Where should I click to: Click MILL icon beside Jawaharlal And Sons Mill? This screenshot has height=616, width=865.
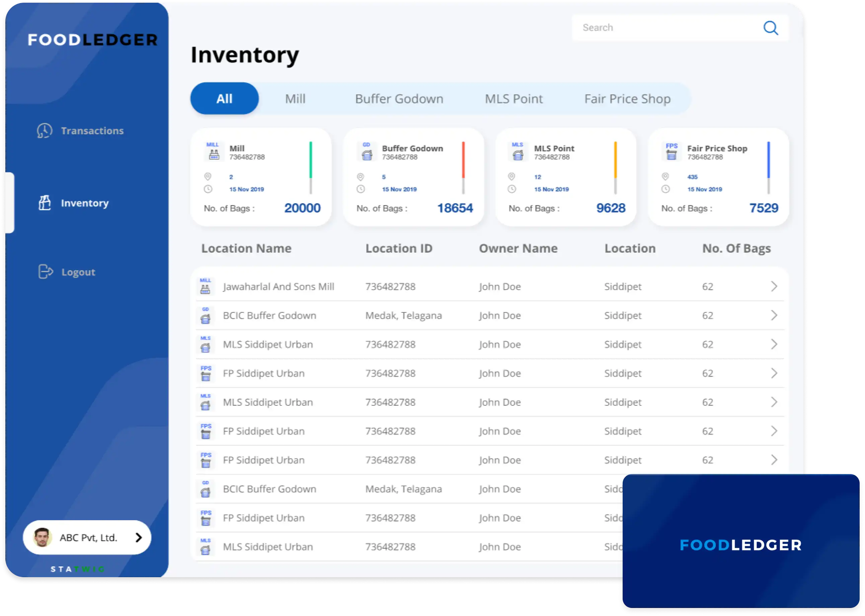pos(206,286)
